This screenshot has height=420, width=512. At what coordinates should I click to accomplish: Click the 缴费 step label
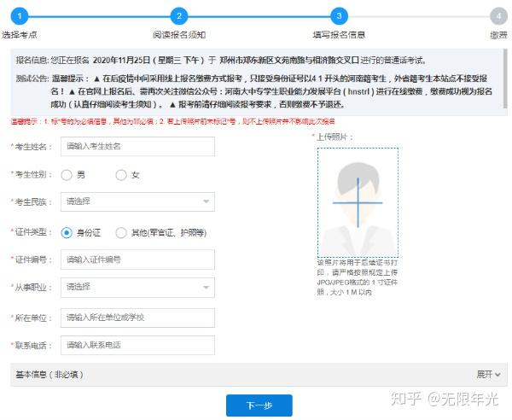[x=498, y=35]
